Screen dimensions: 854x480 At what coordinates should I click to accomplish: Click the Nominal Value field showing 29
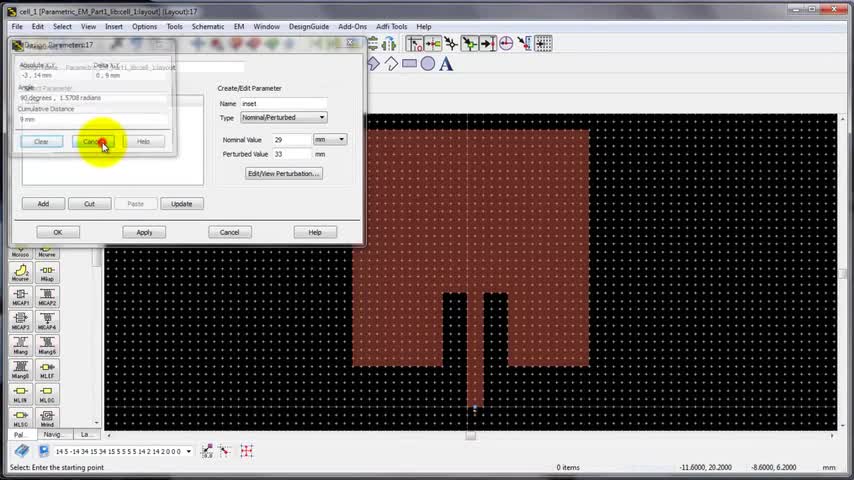291,139
